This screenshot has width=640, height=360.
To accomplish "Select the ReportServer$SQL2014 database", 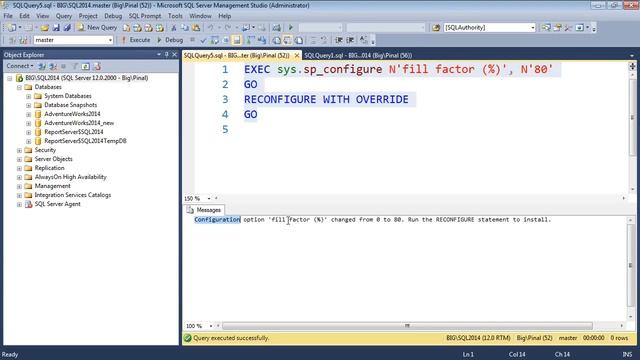I will [73, 132].
